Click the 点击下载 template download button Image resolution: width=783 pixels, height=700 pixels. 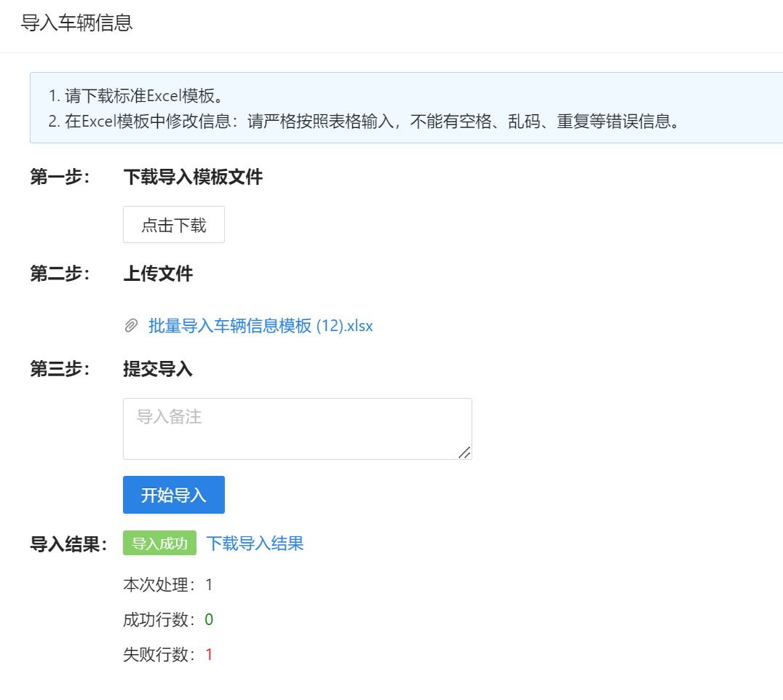click(x=174, y=225)
